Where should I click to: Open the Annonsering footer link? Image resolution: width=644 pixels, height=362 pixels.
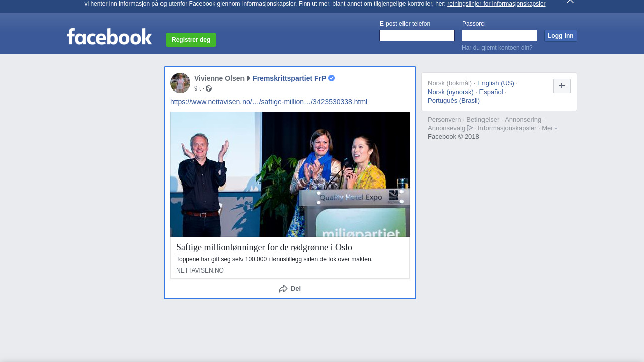coord(523,120)
